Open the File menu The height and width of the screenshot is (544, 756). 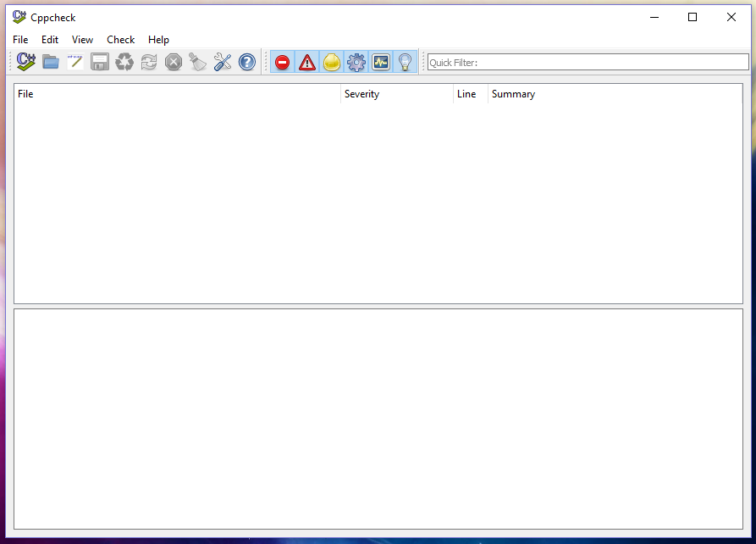click(x=20, y=40)
